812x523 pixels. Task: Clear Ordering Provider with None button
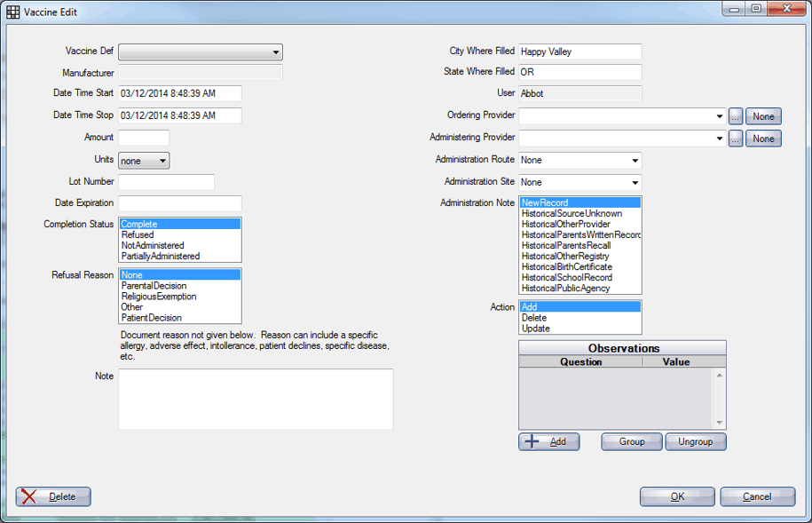pyautogui.click(x=763, y=116)
